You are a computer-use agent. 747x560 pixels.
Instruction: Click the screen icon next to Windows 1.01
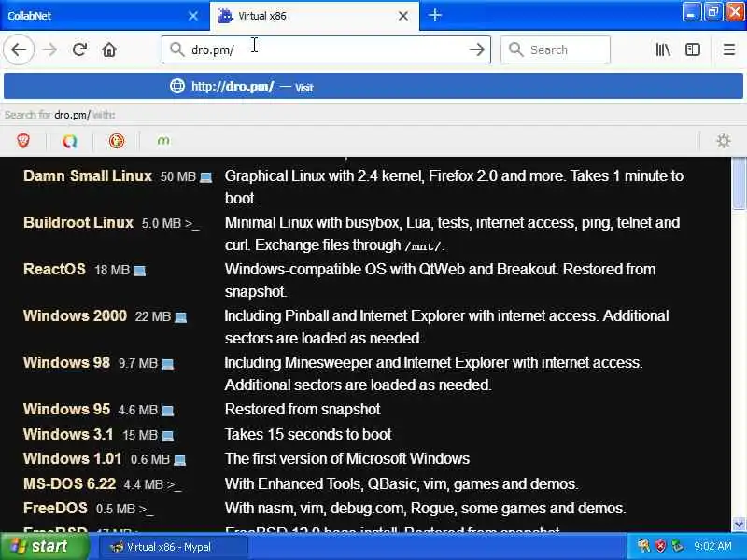179,460
